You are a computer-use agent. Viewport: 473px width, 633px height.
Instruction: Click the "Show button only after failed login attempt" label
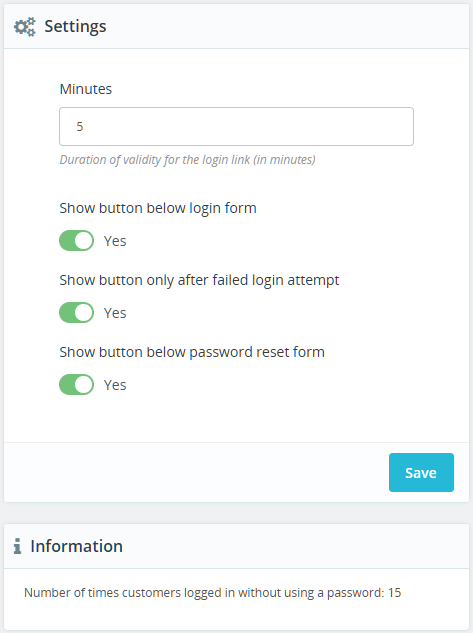pos(199,280)
